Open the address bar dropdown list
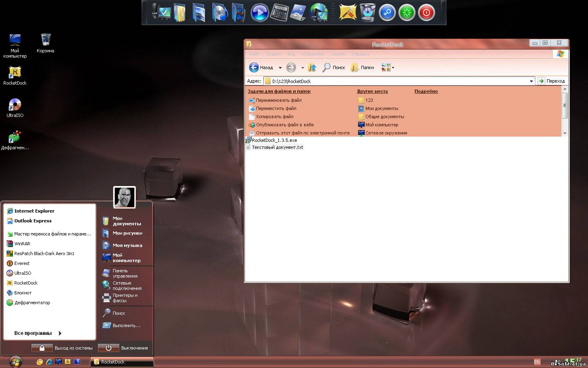This screenshot has height=368, width=588. (x=531, y=81)
